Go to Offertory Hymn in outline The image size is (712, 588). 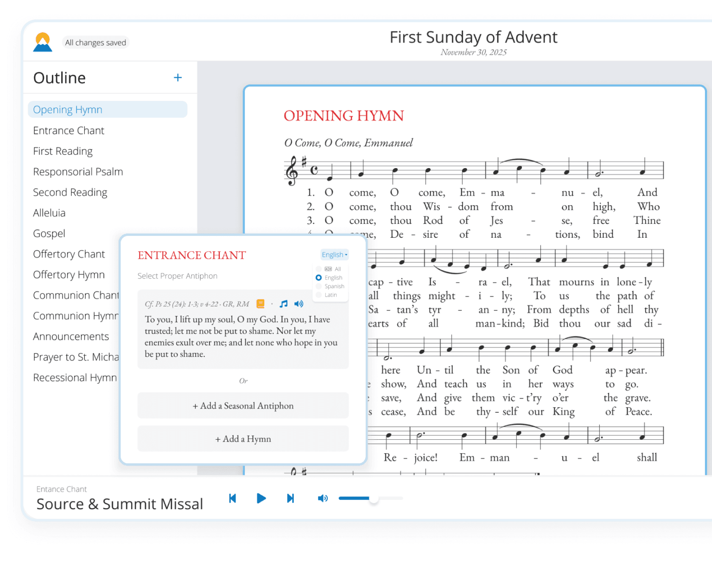[69, 275]
